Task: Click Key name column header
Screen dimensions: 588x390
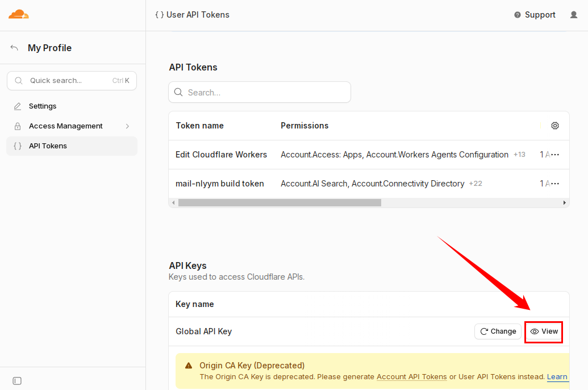Action: (x=195, y=304)
